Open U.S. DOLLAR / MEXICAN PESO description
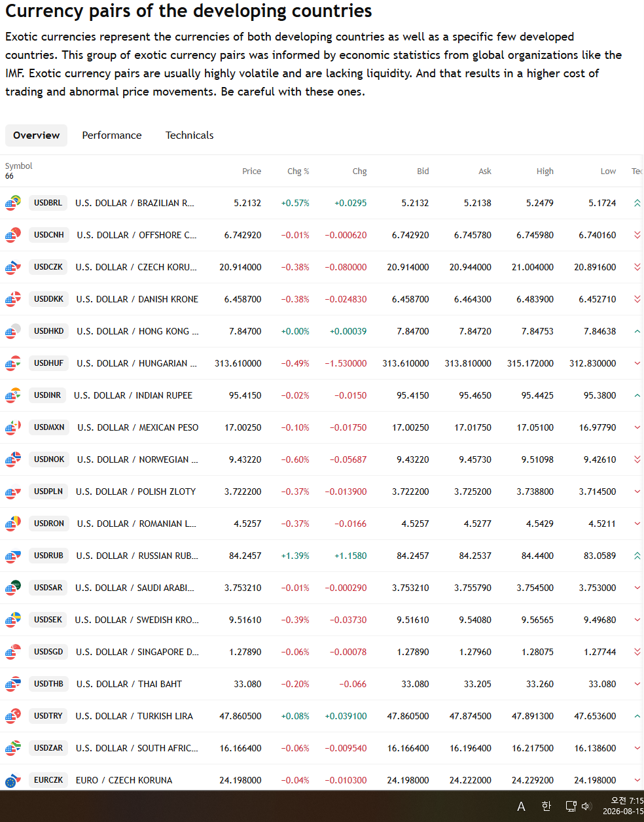The width and height of the screenshot is (644, 822). pyautogui.click(x=138, y=427)
